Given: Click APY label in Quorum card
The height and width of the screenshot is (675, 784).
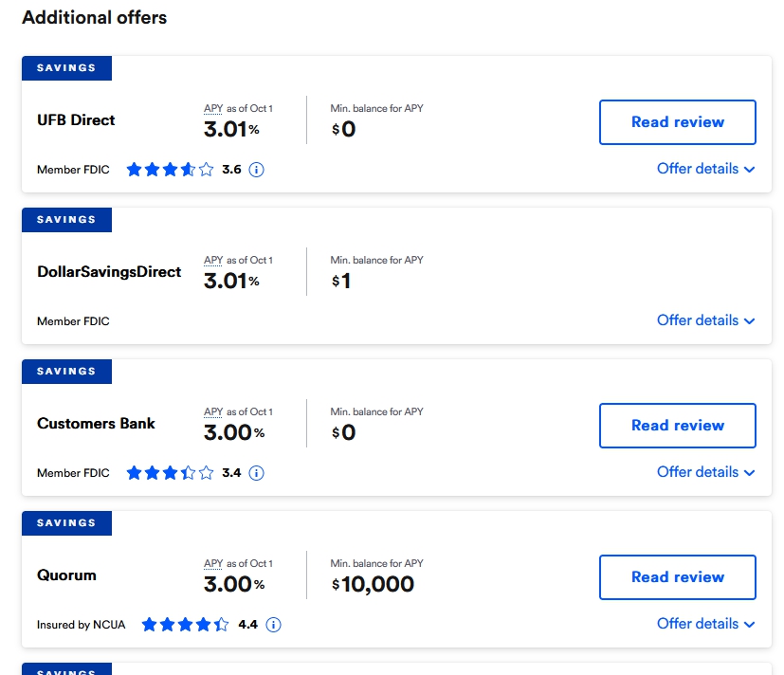Looking at the screenshot, I should 213,563.
